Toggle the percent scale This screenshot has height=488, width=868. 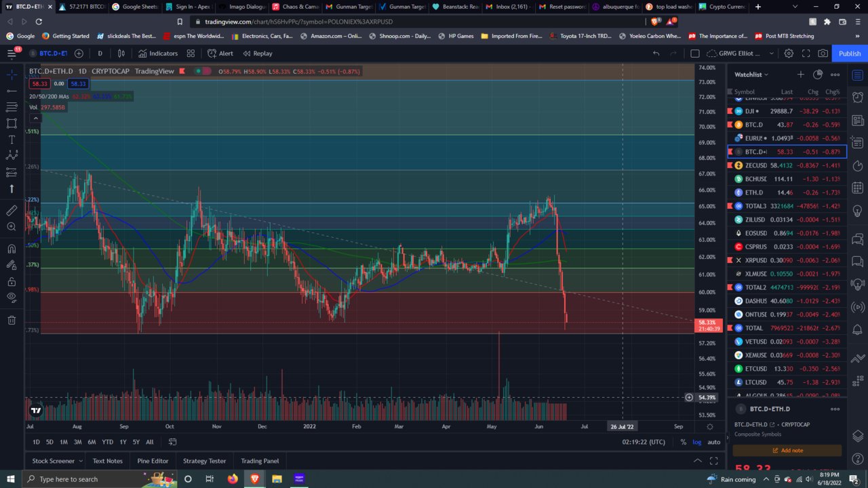(683, 442)
